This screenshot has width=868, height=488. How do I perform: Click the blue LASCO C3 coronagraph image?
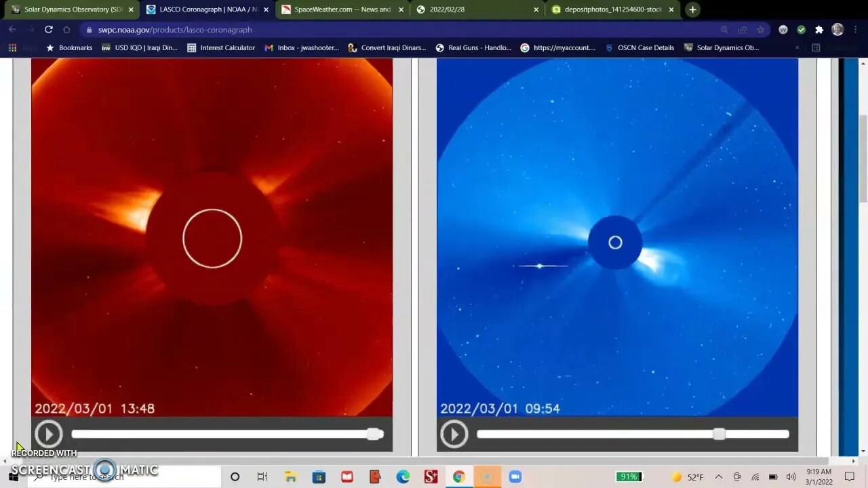(x=617, y=237)
